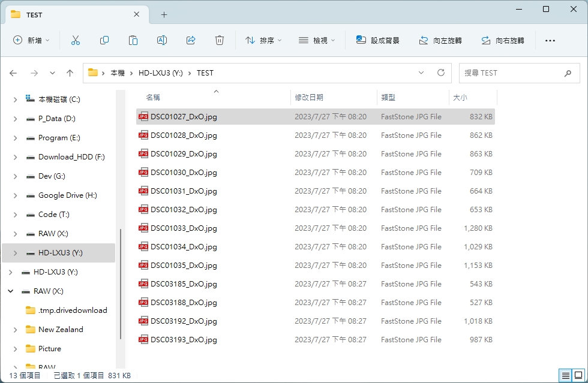Open the 排序 sort dropdown

pos(262,40)
